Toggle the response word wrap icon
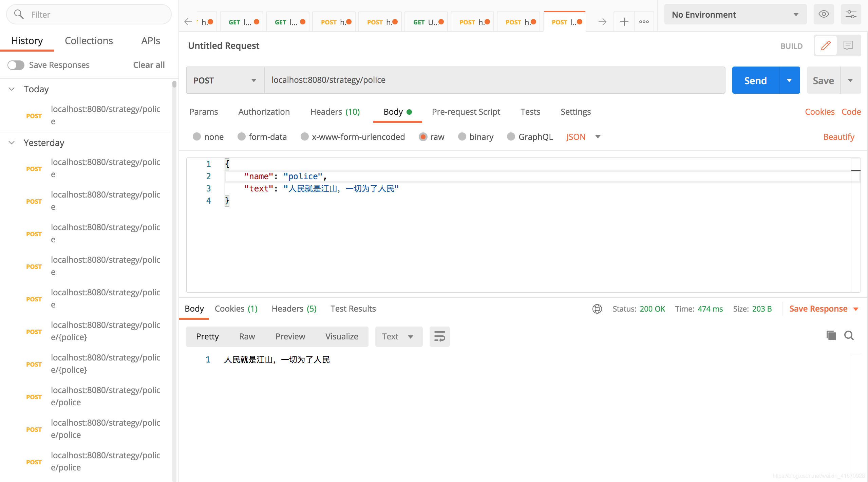The width and height of the screenshot is (868, 482). 439,336
